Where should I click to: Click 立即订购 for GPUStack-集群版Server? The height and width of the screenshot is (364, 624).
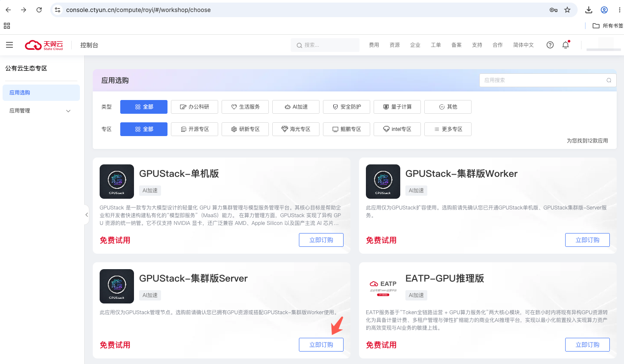(321, 345)
